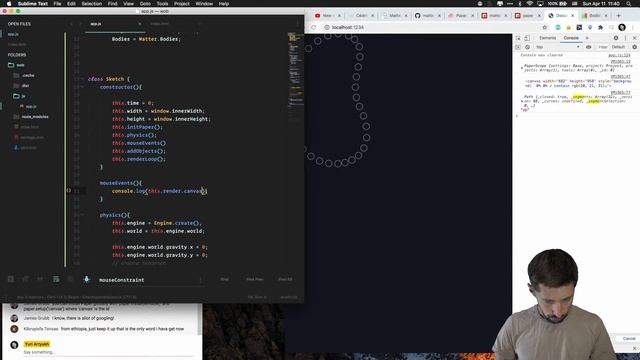Image resolution: width=640 pixels, height=360 pixels.
Task: Show more DevTools tabs chevron
Action: coord(587,38)
